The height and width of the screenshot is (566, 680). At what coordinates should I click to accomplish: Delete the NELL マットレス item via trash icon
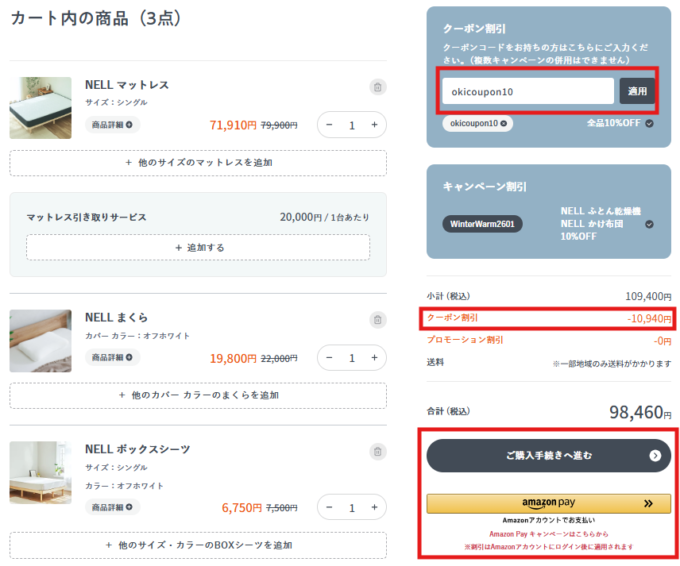[377, 87]
